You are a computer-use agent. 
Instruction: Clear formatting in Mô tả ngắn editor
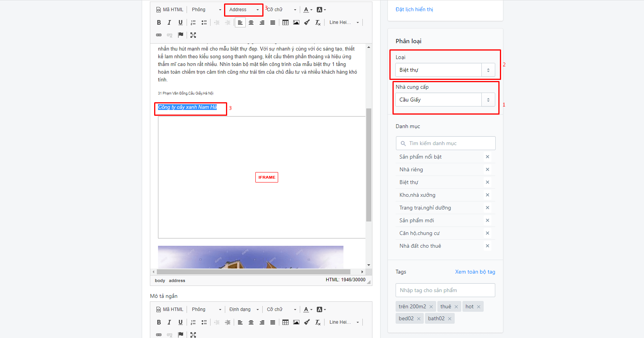pos(318,322)
